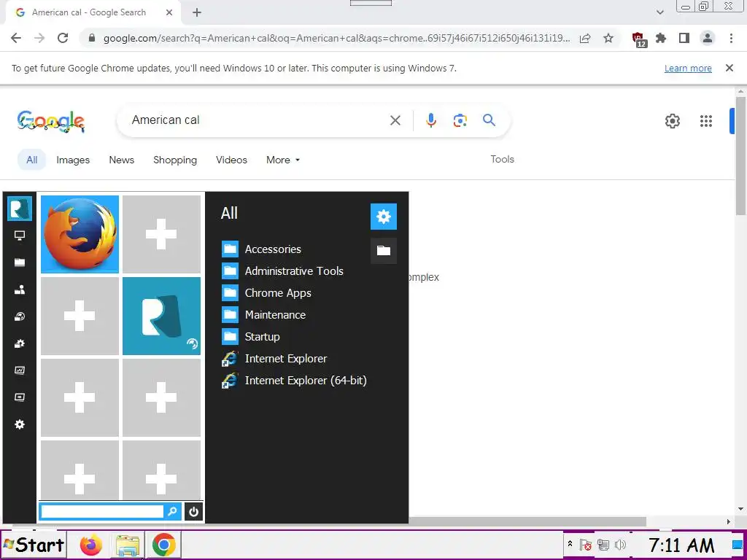The image size is (747, 560).
Task: Select the All search results tab
Action: click(31, 160)
